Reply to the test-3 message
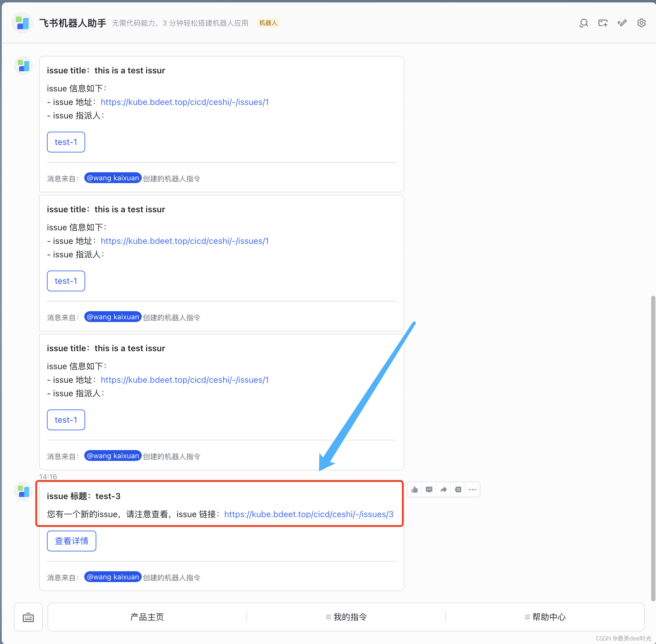The width and height of the screenshot is (656, 644). pyautogui.click(x=429, y=489)
